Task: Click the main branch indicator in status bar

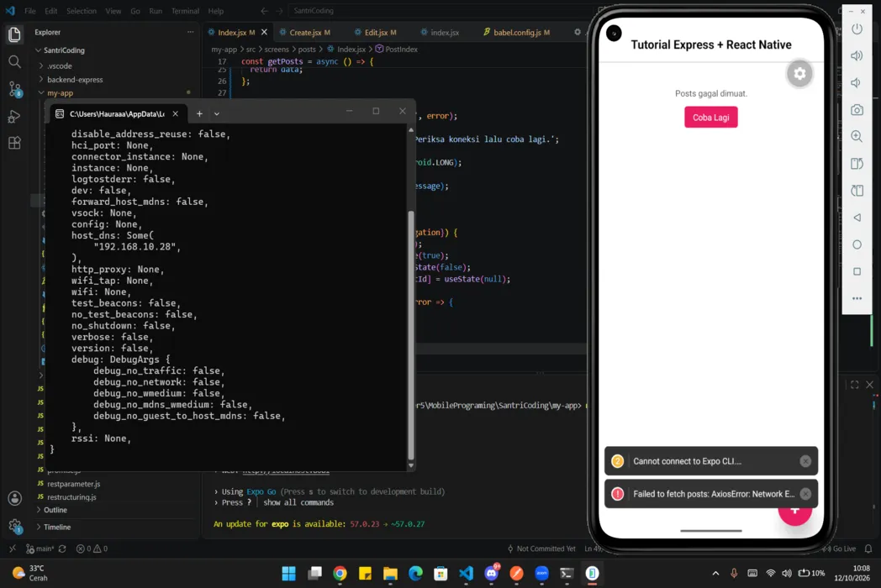Action: pyautogui.click(x=40, y=549)
